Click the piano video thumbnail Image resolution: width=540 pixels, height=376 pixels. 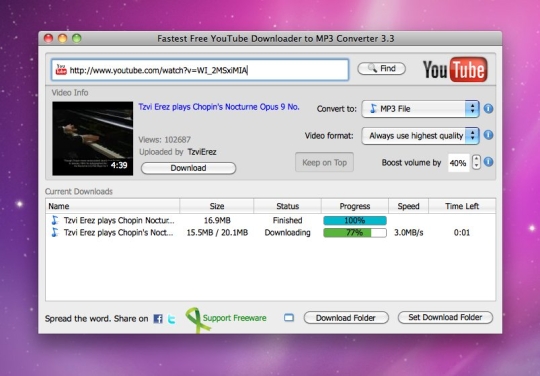tap(93, 138)
